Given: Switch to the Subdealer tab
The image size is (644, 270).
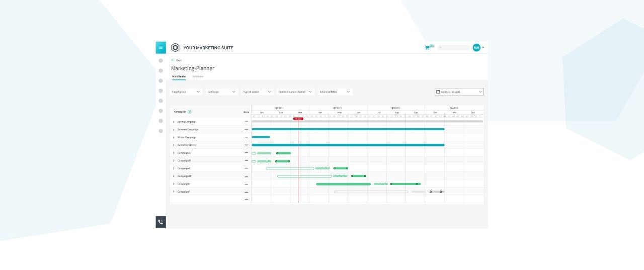Looking at the screenshot, I should pyautogui.click(x=198, y=76).
